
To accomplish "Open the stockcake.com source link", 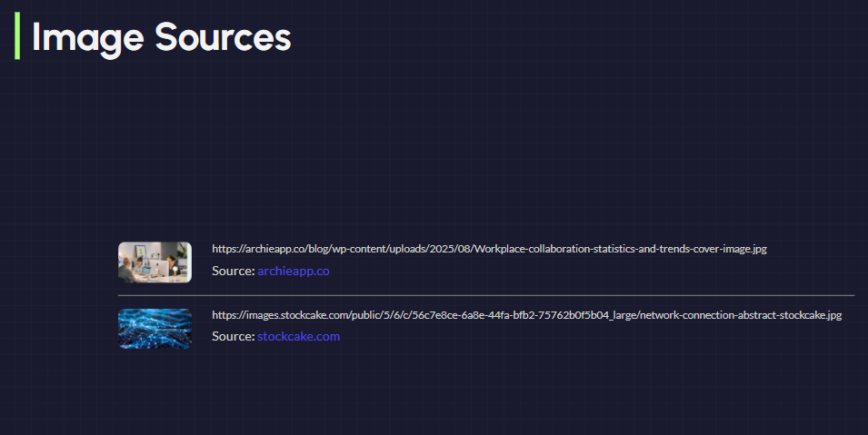I will click(x=298, y=336).
